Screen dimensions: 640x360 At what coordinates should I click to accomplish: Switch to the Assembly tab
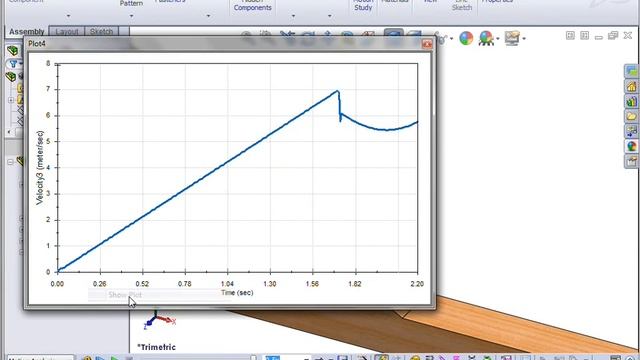point(27,31)
